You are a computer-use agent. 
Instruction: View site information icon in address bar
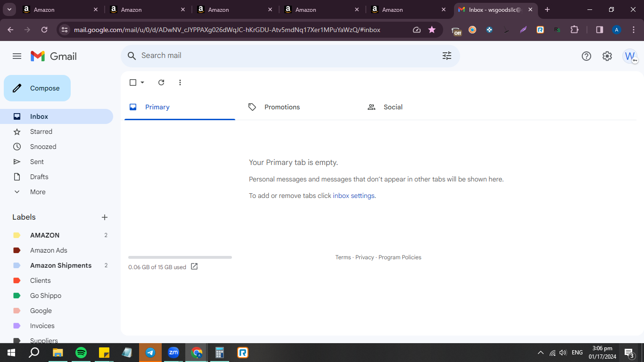point(65,30)
